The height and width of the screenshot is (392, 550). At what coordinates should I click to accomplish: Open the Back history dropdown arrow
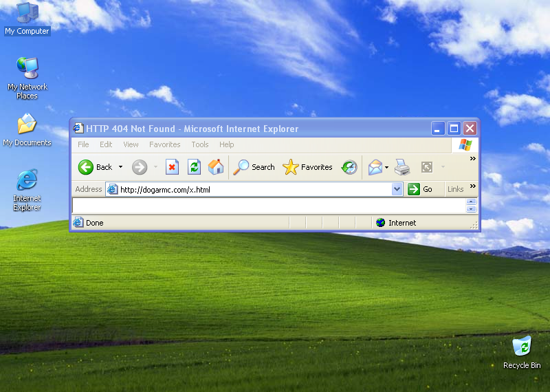tap(121, 167)
